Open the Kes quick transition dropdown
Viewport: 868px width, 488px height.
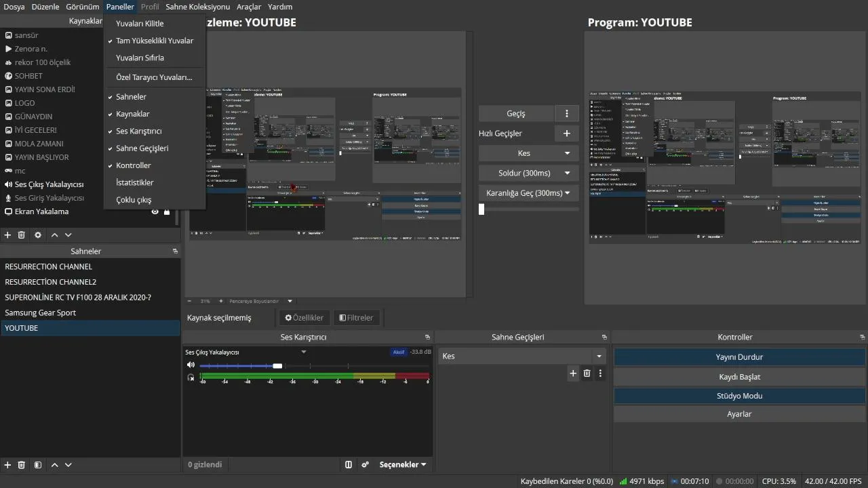529,153
